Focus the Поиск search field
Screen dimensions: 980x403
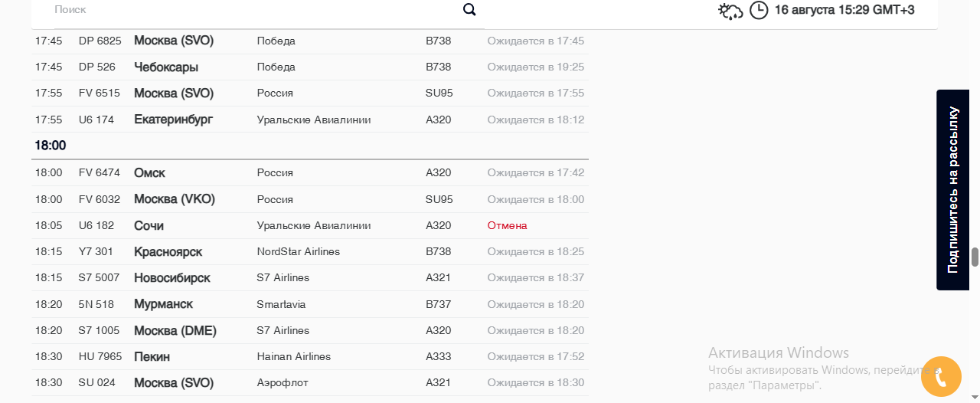click(256, 10)
